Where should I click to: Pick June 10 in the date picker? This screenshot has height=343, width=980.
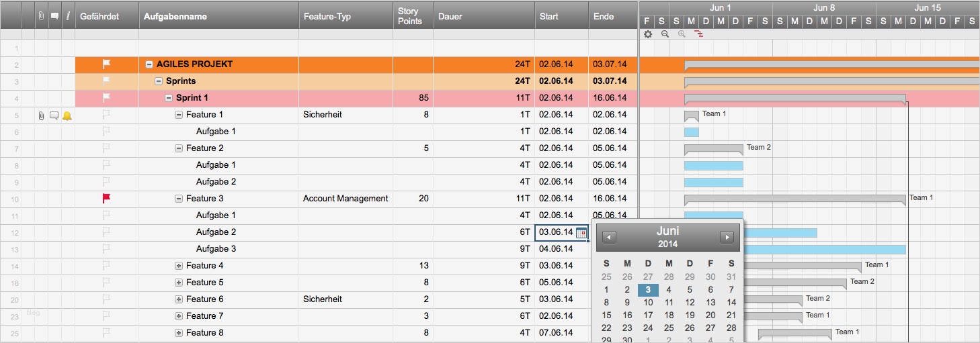pyautogui.click(x=648, y=303)
